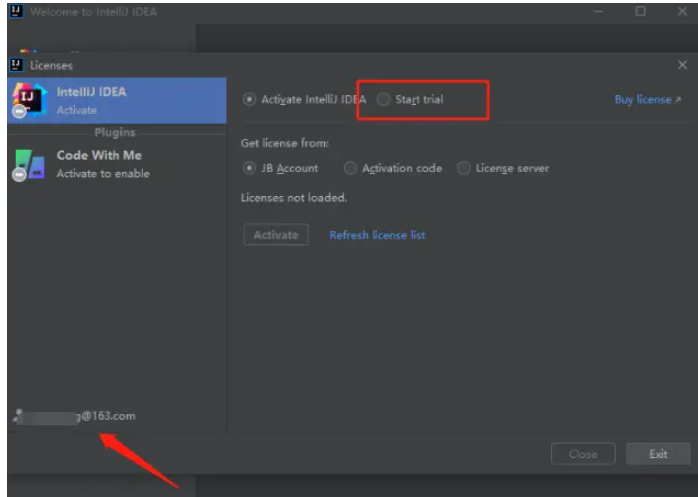Choose License server option
This screenshot has height=497, width=698.
(464, 168)
